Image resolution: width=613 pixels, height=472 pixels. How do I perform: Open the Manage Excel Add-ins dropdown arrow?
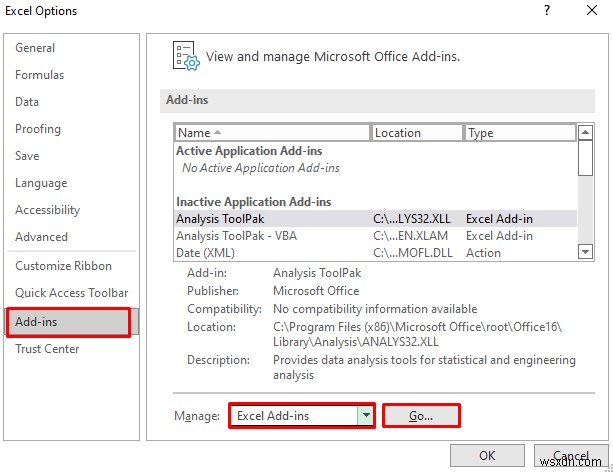[366, 415]
